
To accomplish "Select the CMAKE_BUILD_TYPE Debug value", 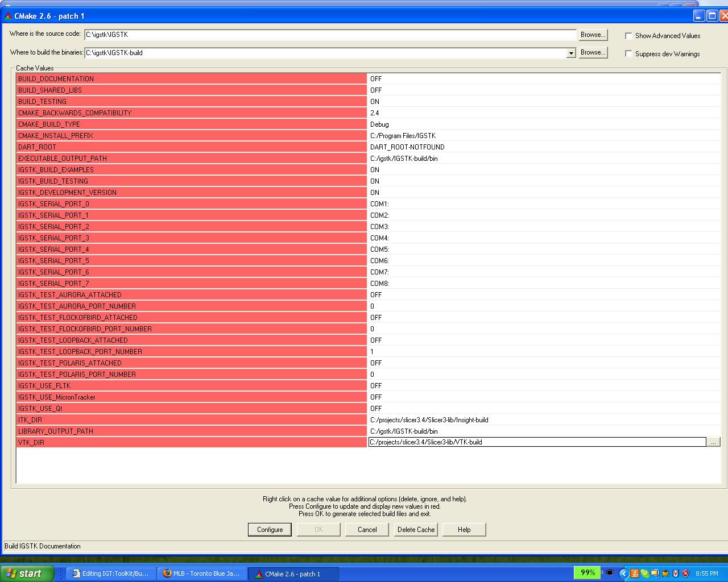I will [x=379, y=124].
